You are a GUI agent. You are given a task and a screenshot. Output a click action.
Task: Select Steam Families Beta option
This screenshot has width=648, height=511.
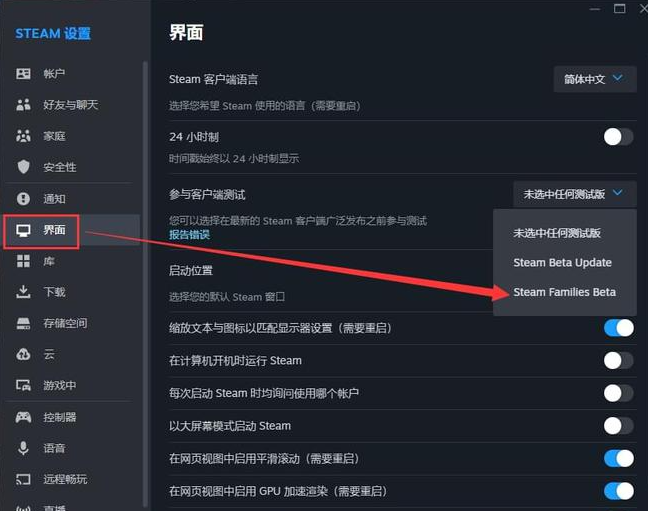[565, 292]
